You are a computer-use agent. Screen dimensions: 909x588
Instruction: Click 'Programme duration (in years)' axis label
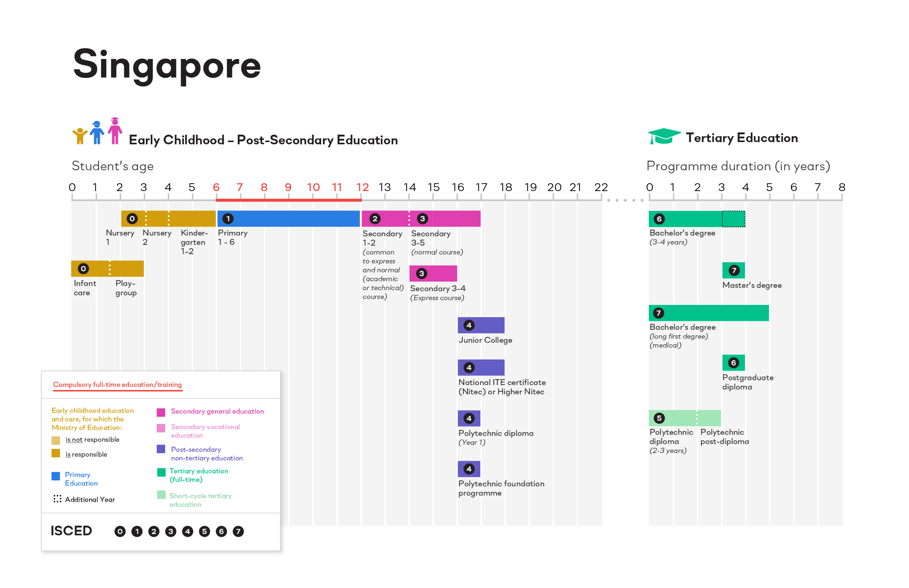coord(738,166)
